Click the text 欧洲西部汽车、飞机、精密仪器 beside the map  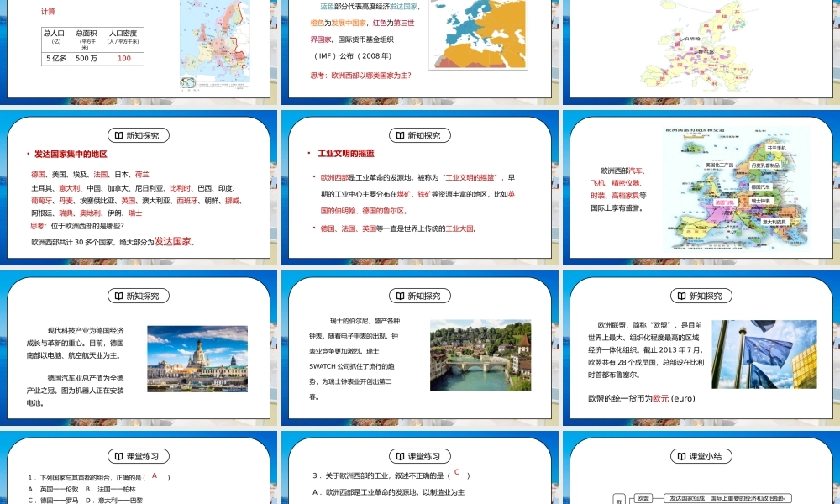(619, 190)
